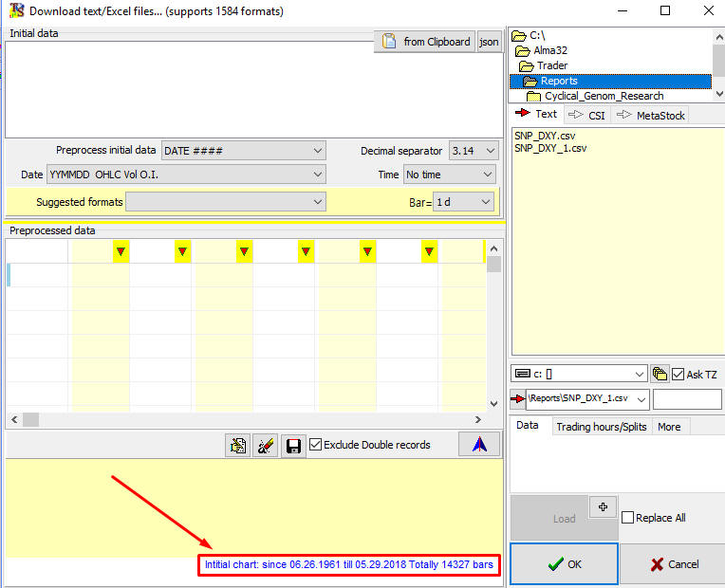This screenshot has width=725, height=588.
Task: Uncheck the Ask TZ checkbox
Action: click(679, 374)
